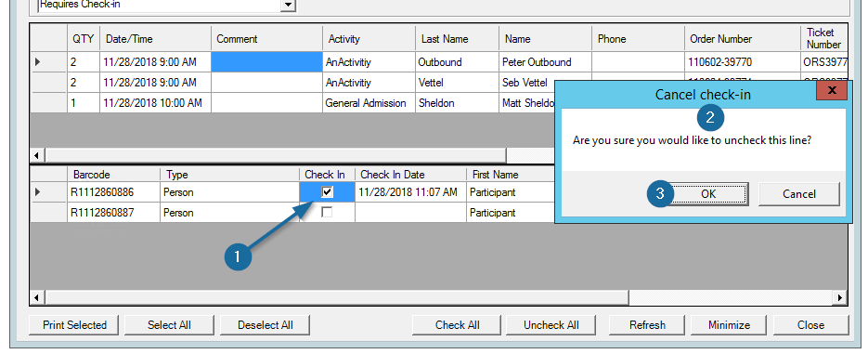Click the Comment column header
Viewport: 868px width, 354px height.
point(266,39)
